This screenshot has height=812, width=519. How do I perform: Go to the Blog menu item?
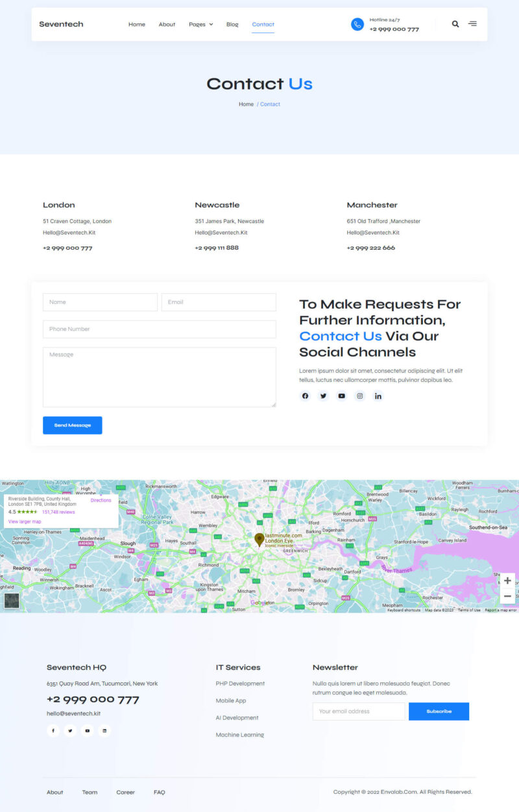pos(232,25)
